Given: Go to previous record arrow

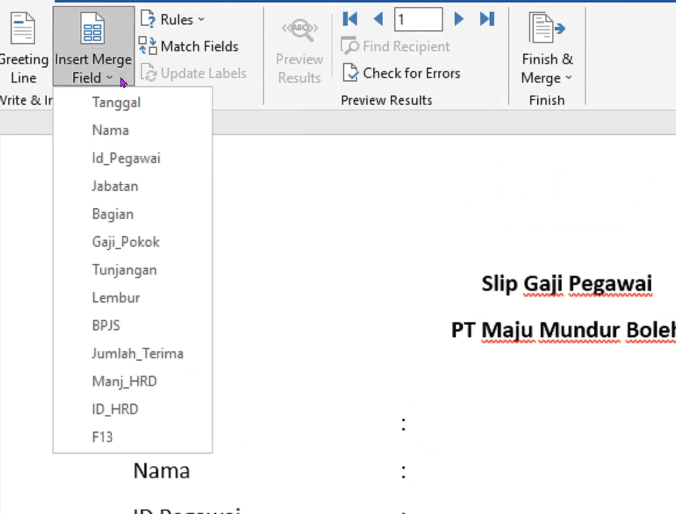Looking at the screenshot, I should pyautogui.click(x=378, y=19).
